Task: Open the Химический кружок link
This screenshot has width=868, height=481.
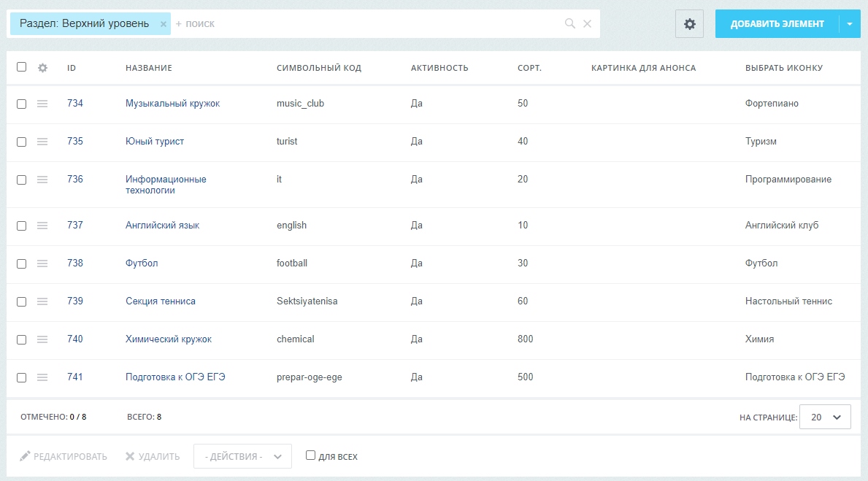Action: 169,339
